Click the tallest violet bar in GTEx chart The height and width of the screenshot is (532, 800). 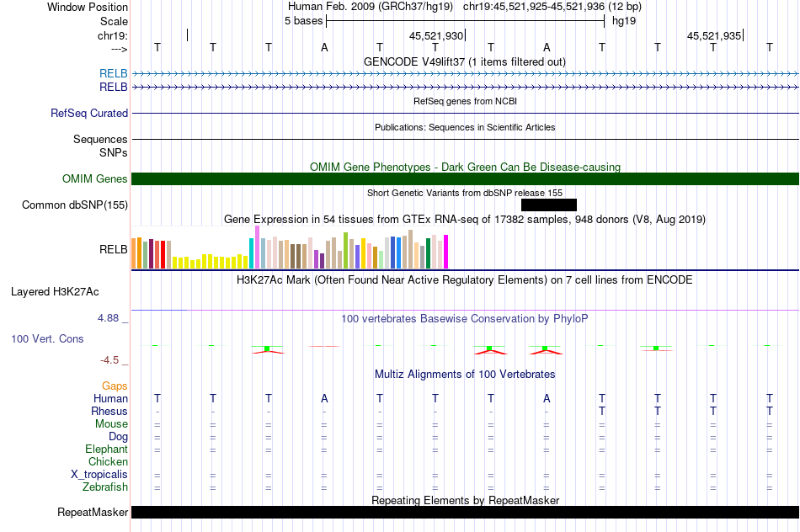257,247
